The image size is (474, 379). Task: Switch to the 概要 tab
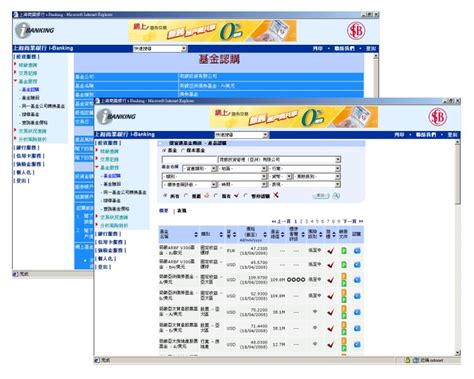point(164,211)
